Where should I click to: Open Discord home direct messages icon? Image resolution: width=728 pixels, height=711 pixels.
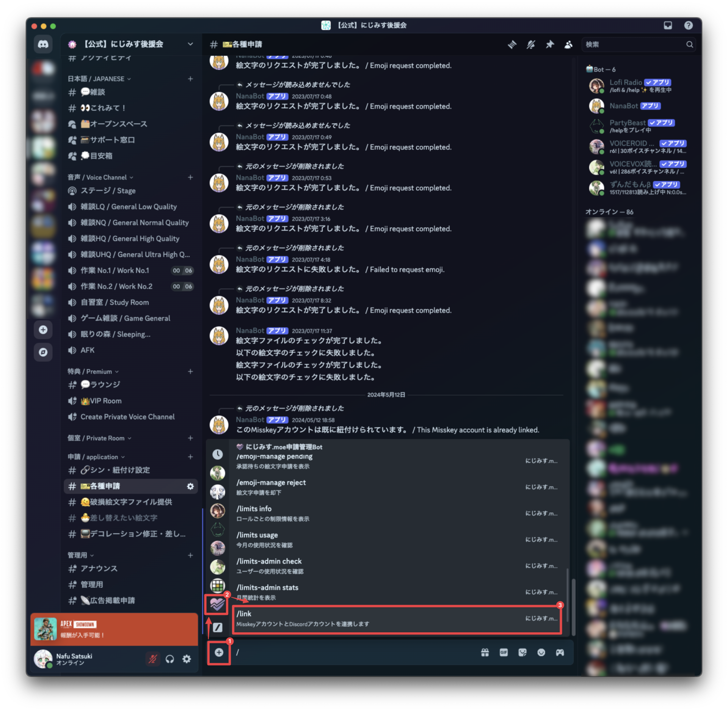pos(43,44)
